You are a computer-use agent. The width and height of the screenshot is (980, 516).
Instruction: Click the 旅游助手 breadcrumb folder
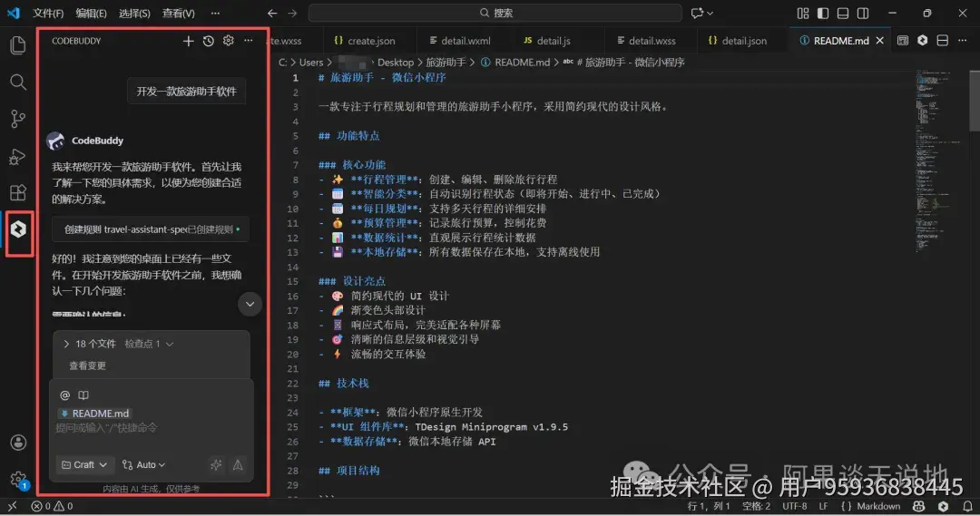click(x=446, y=63)
